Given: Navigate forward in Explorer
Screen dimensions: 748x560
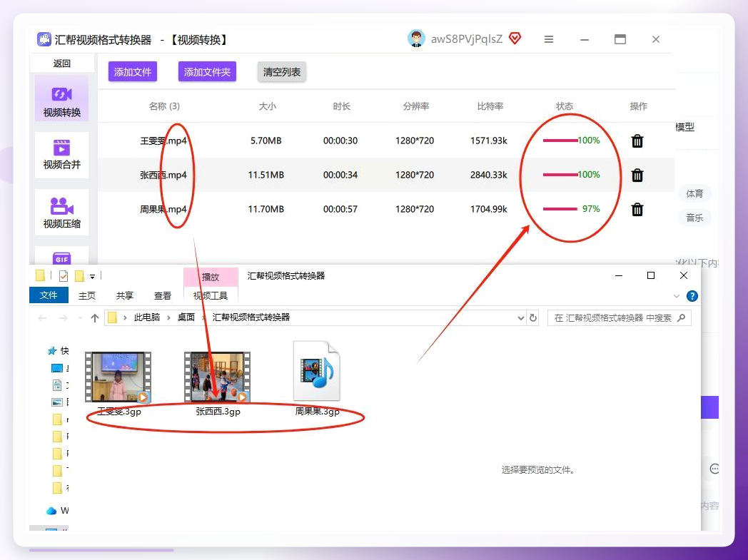Looking at the screenshot, I should pos(63,318).
